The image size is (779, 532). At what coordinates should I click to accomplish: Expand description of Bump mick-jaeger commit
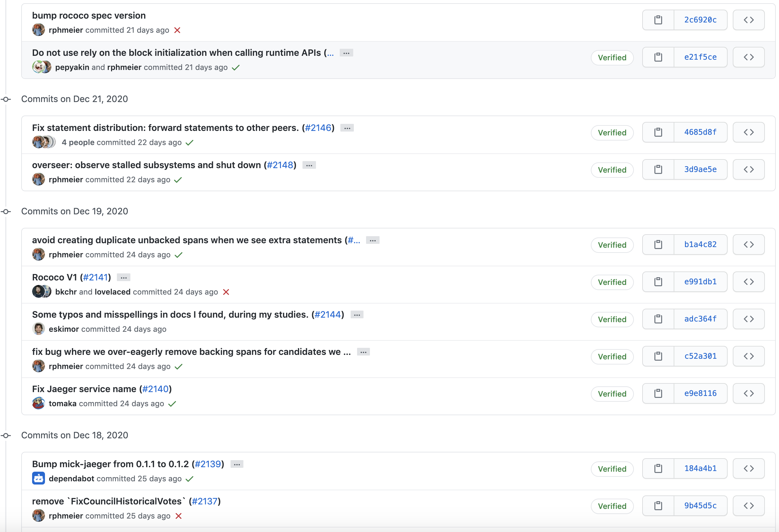[x=237, y=464]
